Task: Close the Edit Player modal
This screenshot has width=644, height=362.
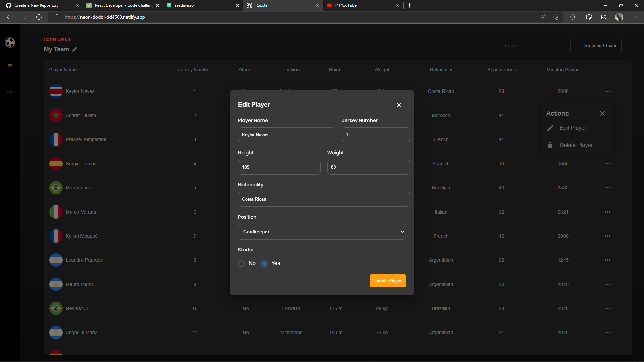Action: click(399, 105)
